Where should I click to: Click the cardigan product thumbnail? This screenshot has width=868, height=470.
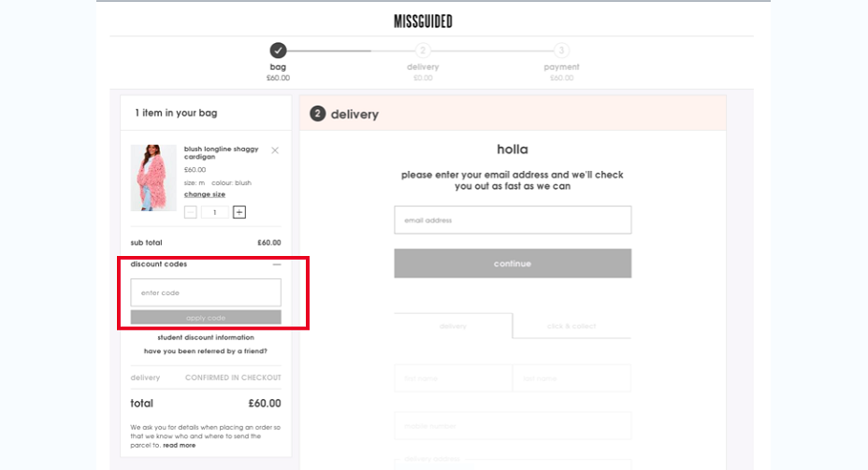tap(153, 178)
